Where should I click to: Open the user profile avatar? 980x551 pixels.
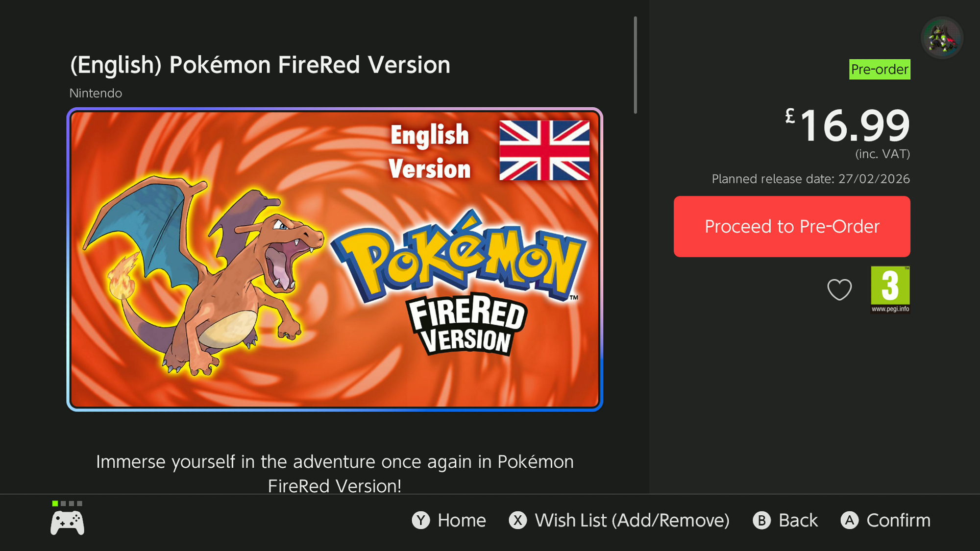pyautogui.click(x=942, y=38)
